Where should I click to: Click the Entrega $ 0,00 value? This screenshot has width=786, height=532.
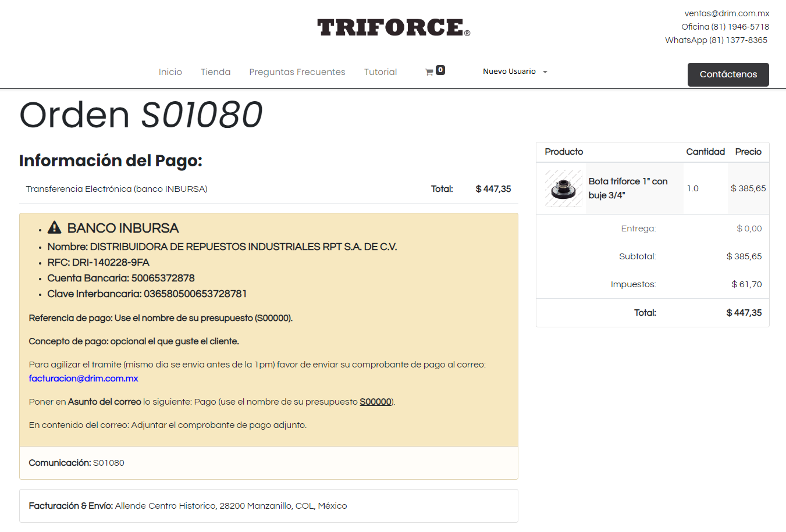749,228
